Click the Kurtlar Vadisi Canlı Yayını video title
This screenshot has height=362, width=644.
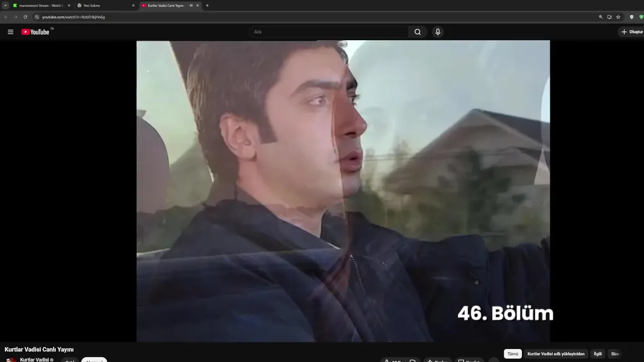coord(39,349)
